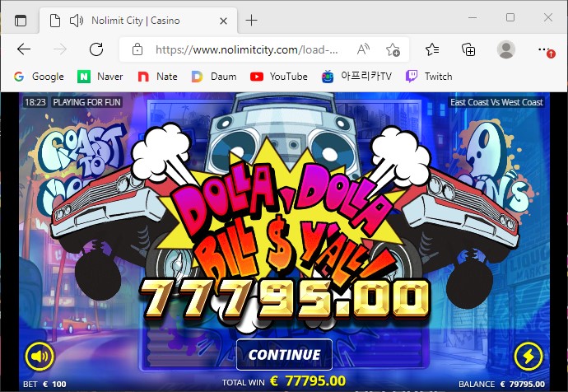568x392 pixels.
Task: Add this page to favorites
Action: 393,49
